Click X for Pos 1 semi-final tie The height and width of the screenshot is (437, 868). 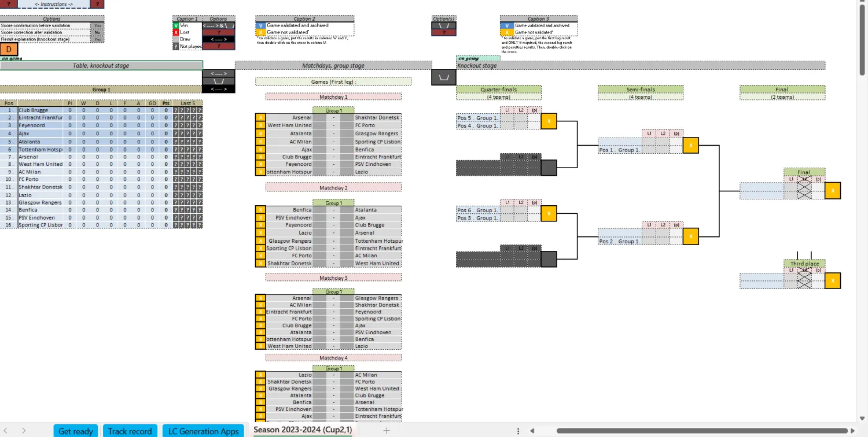(690, 145)
